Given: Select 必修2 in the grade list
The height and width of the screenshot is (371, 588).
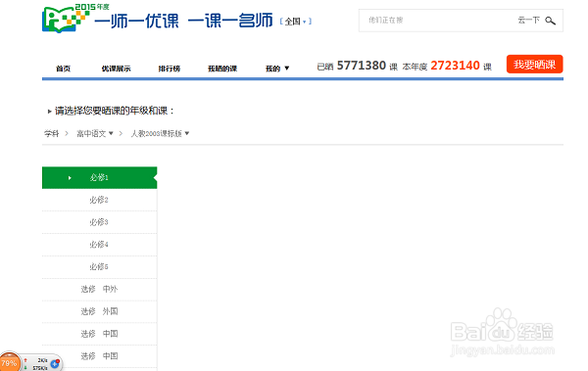Looking at the screenshot, I should click(x=99, y=200).
